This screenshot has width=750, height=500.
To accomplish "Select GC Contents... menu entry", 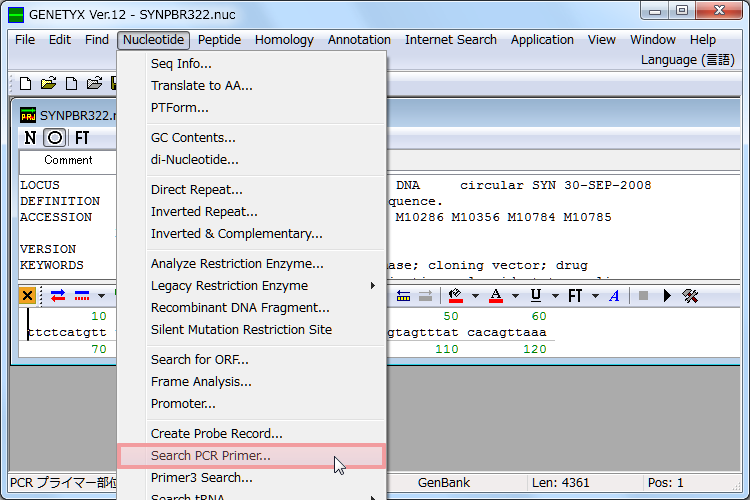I will click(252, 138).
